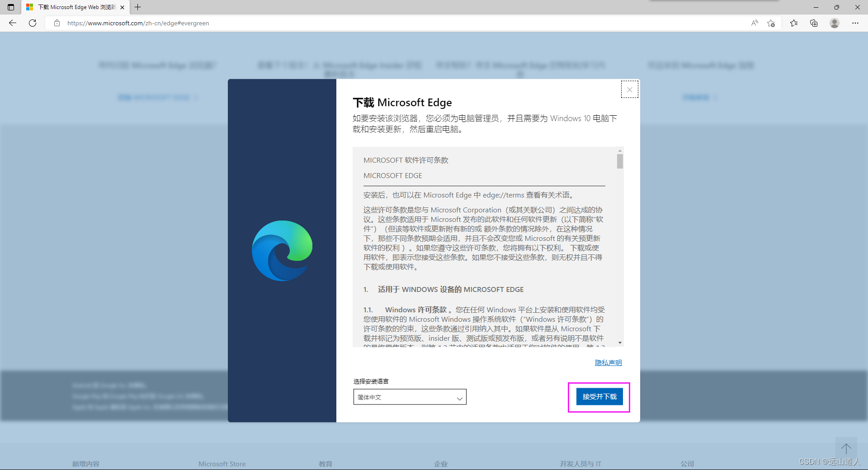
Task: Expand the 简体中文 language dropdown
Action: point(410,397)
